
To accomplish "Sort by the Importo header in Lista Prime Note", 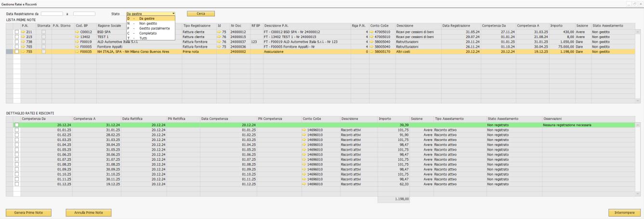I will click(562, 25).
